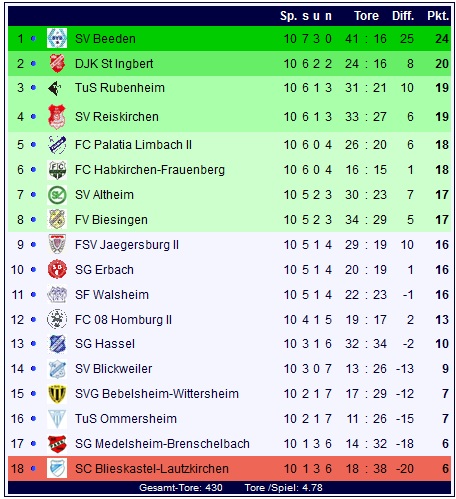Click the Pkt. column header
Viewport: 456px width, 499px height.
pos(438,16)
